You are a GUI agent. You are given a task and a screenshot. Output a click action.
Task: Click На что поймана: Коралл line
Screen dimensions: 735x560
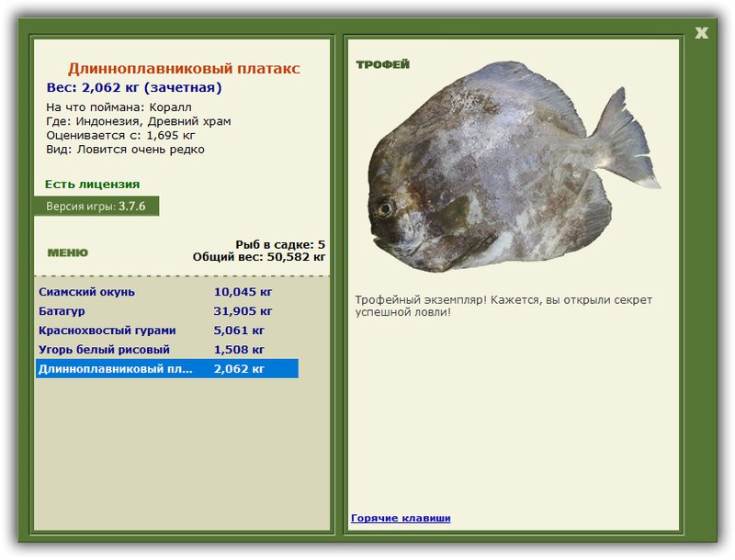click(119, 107)
